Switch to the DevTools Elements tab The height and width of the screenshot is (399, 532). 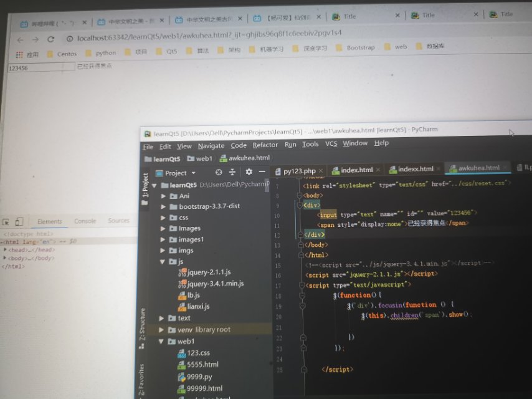50,221
